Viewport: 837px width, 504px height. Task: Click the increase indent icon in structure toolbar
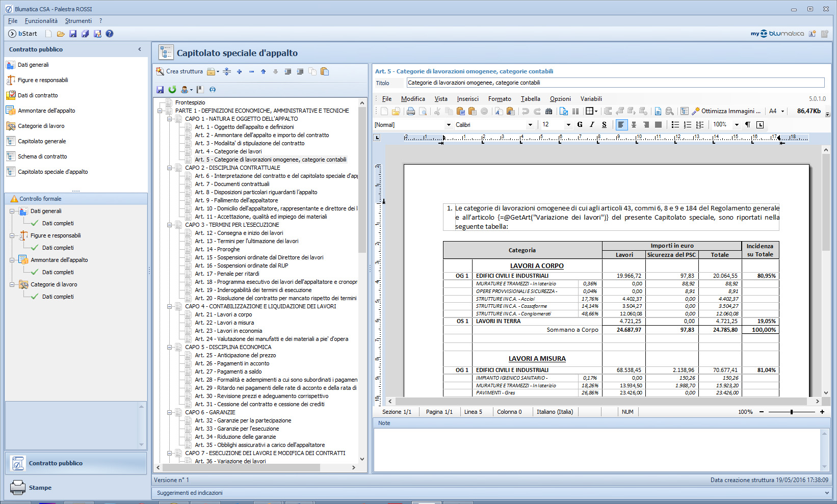pyautogui.click(x=300, y=72)
